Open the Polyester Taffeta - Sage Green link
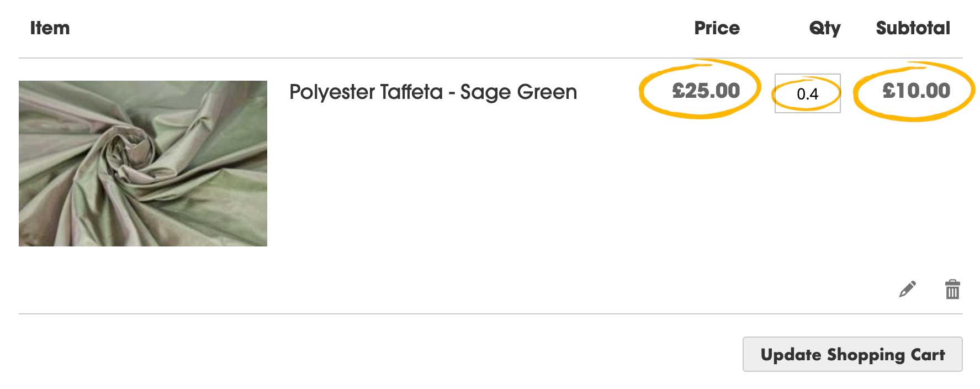 (433, 92)
